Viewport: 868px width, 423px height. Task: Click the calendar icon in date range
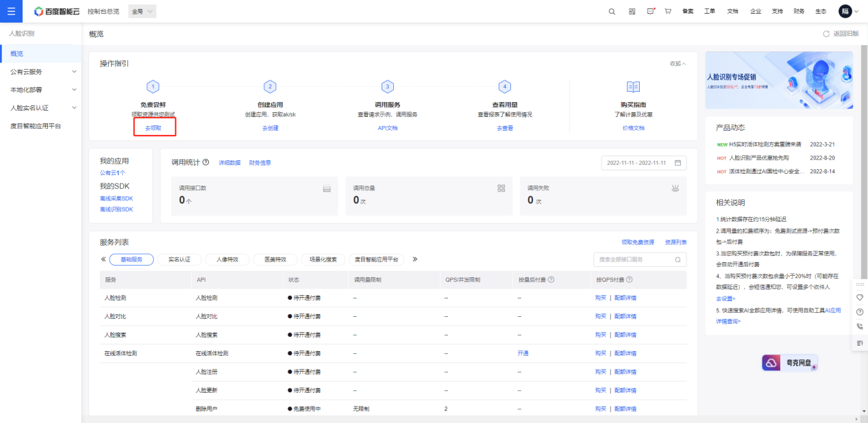[x=678, y=163]
